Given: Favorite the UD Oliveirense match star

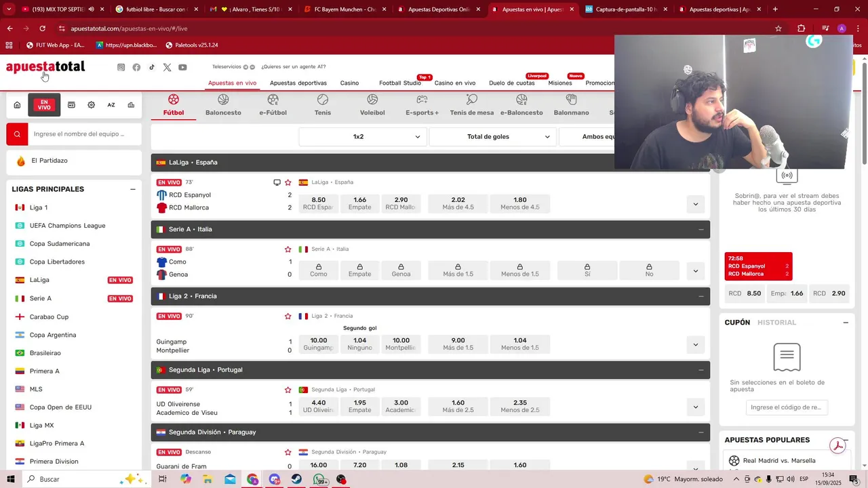Looking at the screenshot, I should coord(288,390).
